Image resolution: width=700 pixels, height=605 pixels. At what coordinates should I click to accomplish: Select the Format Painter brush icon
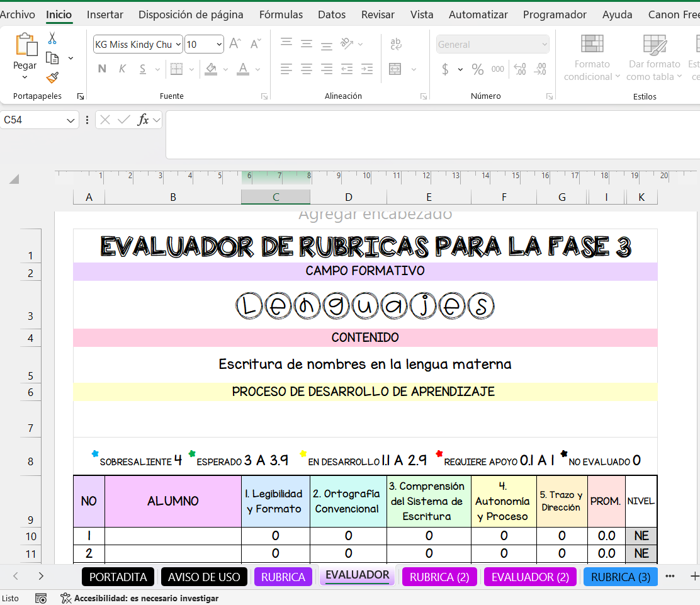click(x=52, y=78)
